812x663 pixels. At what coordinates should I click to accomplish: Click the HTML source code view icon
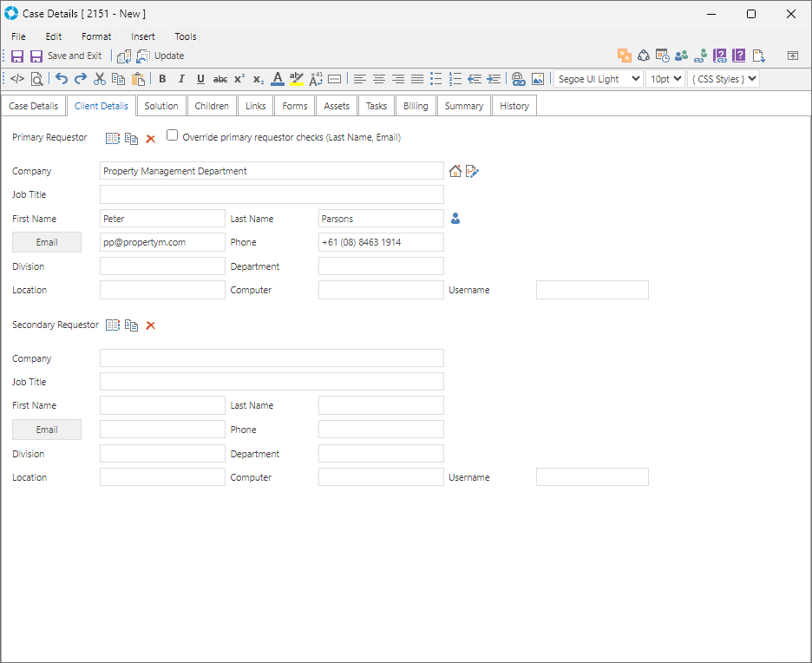[x=16, y=79]
